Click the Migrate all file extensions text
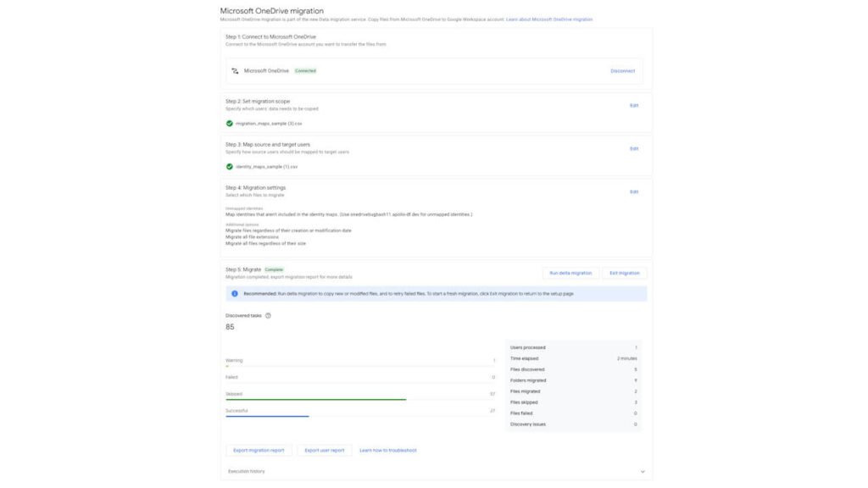 pos(252,237)
